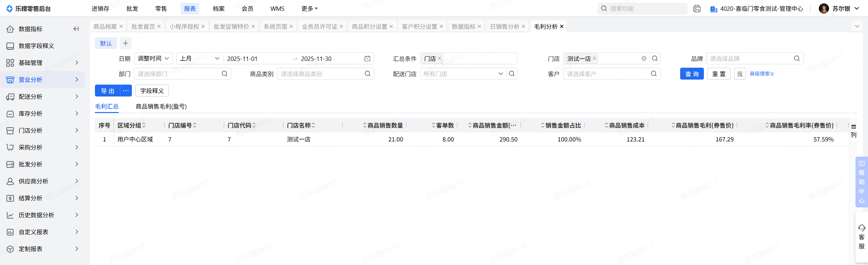Expand the open tabs list chevron
The image size is (868, 265).
pos(857,26)
